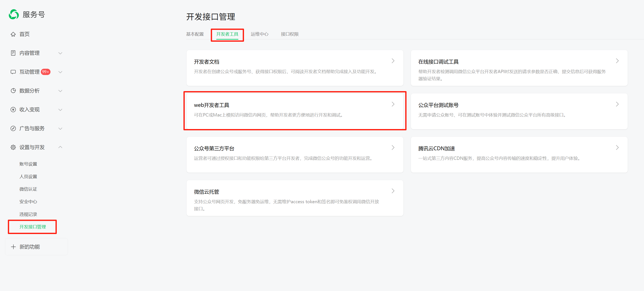Viewport: 644px width, 291px height.
Task: Click the 首页 home icon
Action: click(13, 34)
